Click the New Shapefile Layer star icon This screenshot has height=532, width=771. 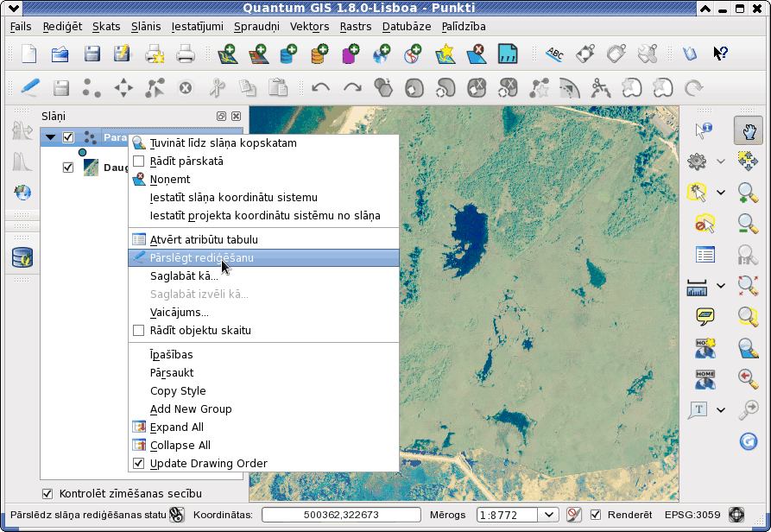[x=446, y=54]
